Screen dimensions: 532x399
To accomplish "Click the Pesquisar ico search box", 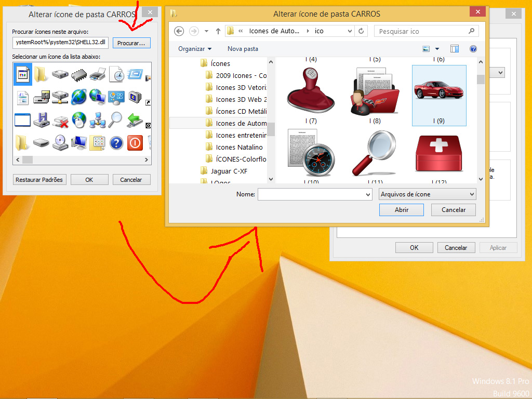I will pyautogui.click(x=426, y=31).
